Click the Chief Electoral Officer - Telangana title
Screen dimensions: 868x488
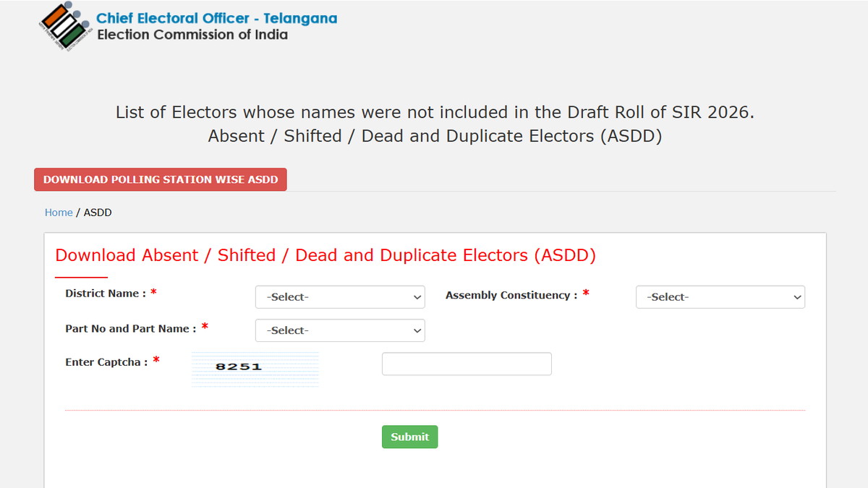click(x=217, y=18)
